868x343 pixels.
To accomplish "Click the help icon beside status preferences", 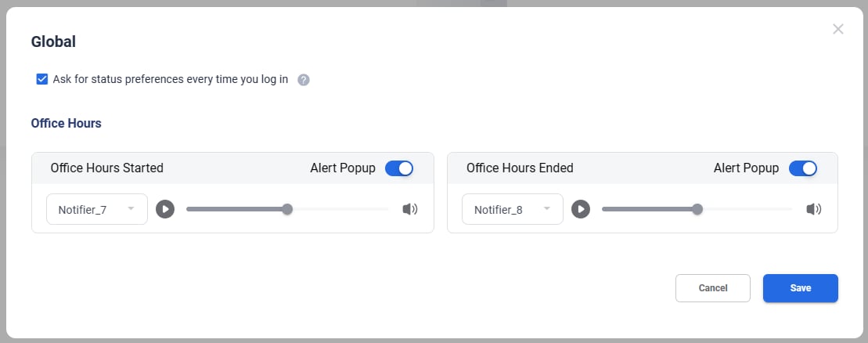I will [x=304, y=80].
